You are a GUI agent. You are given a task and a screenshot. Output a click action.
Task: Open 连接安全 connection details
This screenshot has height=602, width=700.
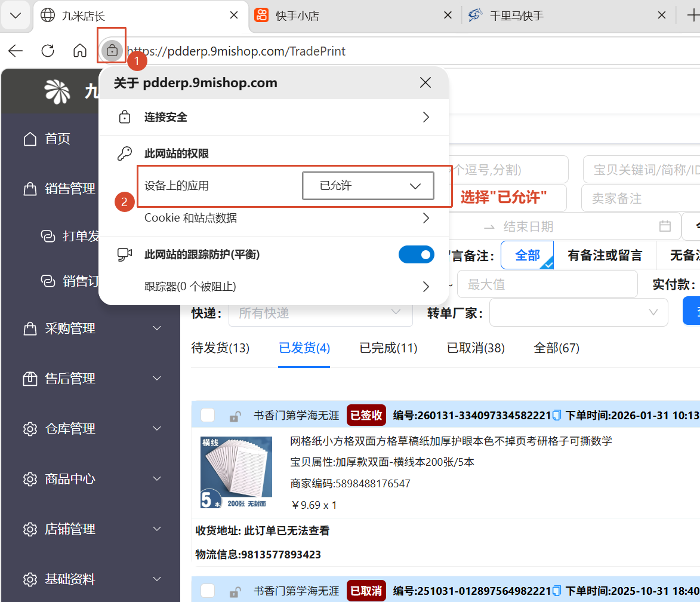click(273, 117)
